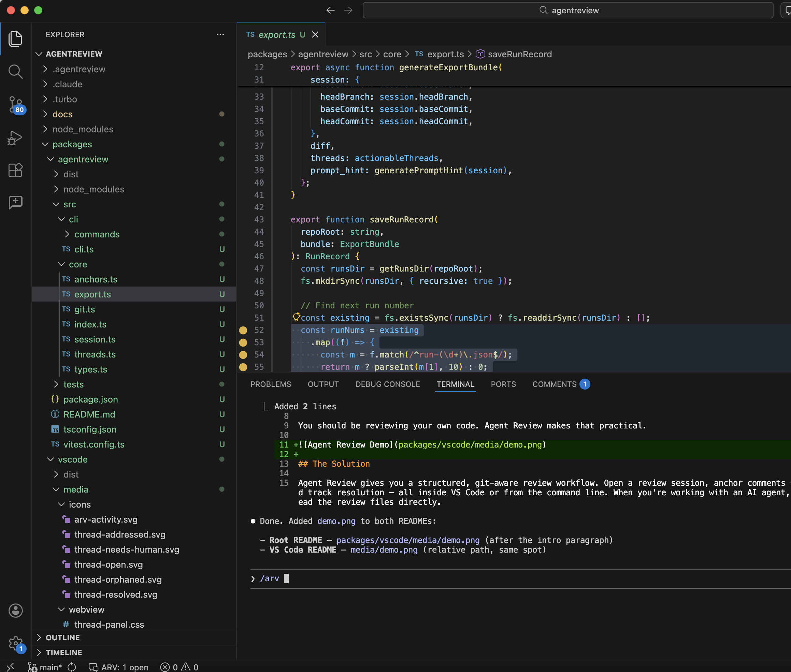
Task: Expand the OUTLINE section
Action: [x=62, y=637]
